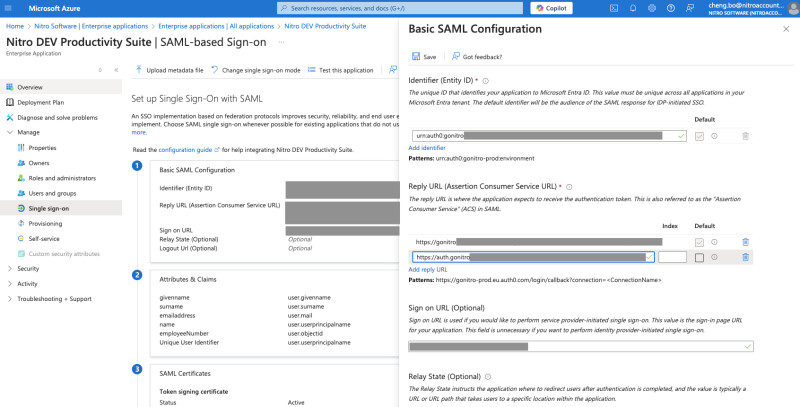Click the top bar feedback icon
This screenshot has height=407, width=800.
pos(690,8)
